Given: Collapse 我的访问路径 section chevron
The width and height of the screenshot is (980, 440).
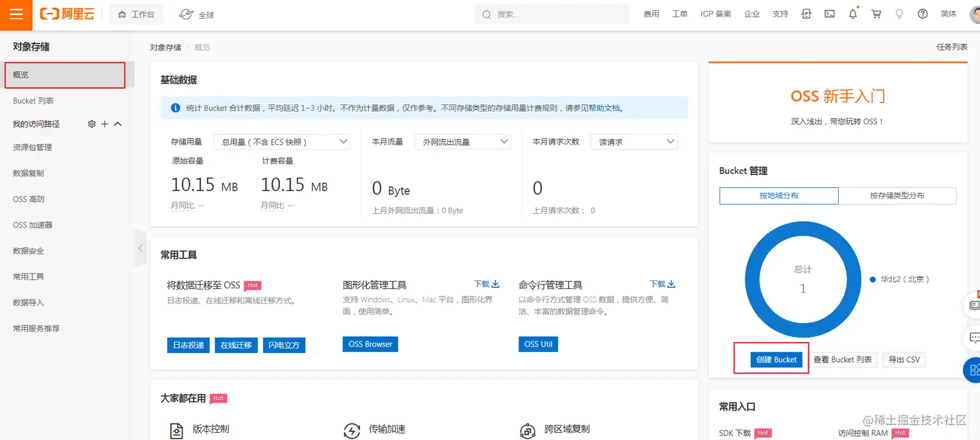Looking at the screenshot, I should coord(118,124).
